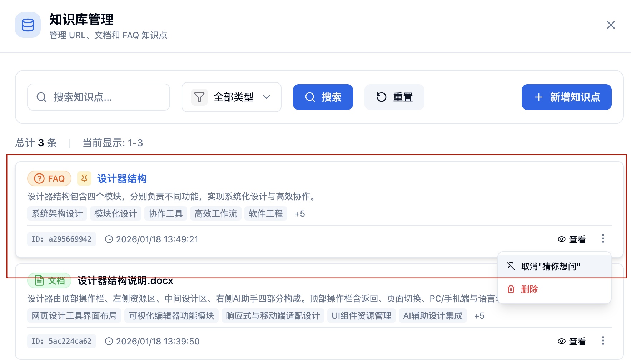Click the FAQ type badge
Screen dimensions: 631x364
tap(49, 178)
